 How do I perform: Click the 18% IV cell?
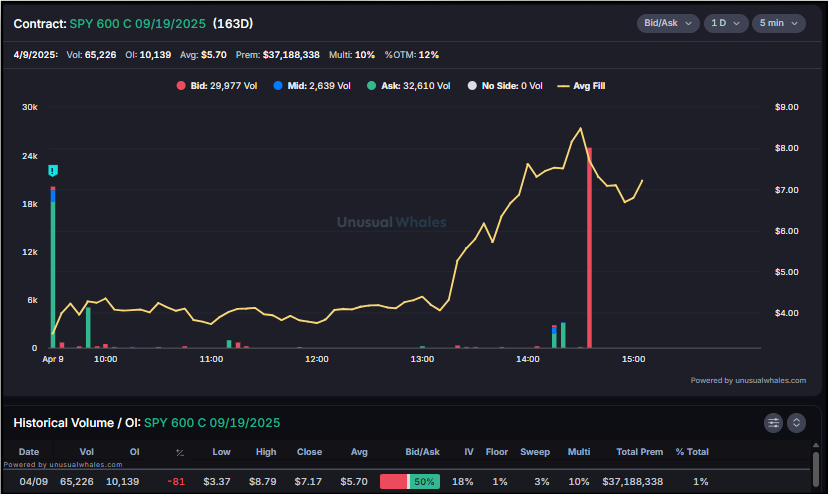click(x=463, y=481)
